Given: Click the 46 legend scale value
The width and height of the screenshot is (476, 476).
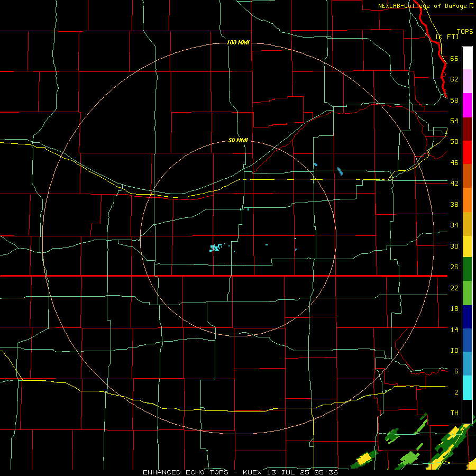Looking at the screenshot, I should coord(454,163).
